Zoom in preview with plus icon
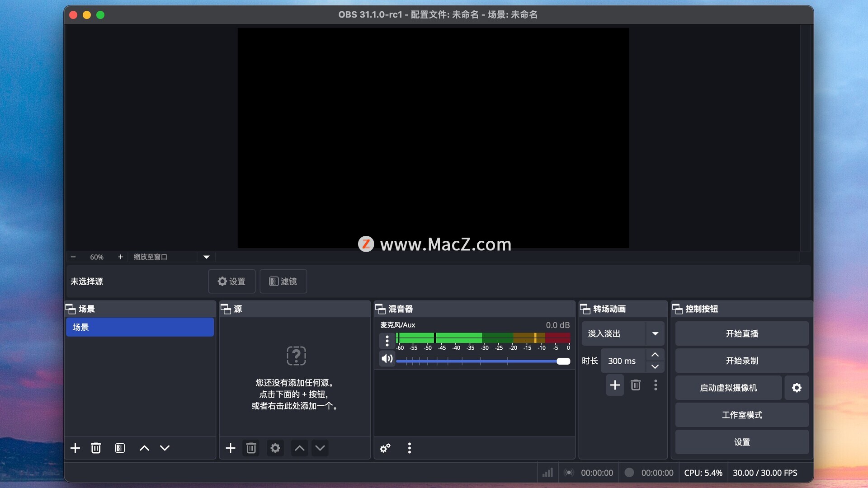 tap(120, 257)
